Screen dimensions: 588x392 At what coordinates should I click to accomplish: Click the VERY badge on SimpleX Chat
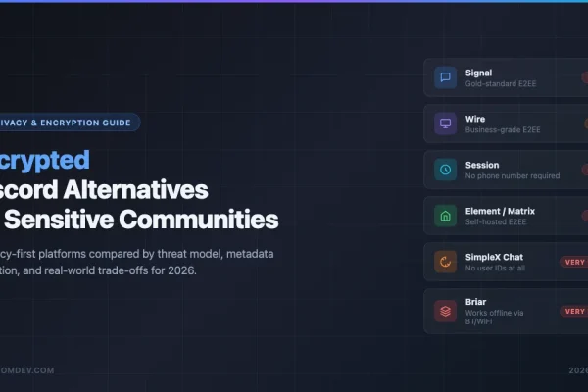[x=573, y=262]
